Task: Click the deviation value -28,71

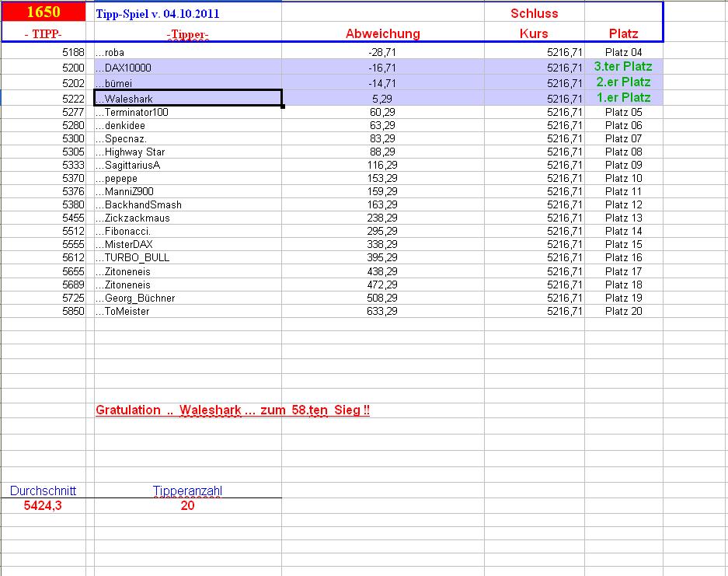Action: click(382, 53)
